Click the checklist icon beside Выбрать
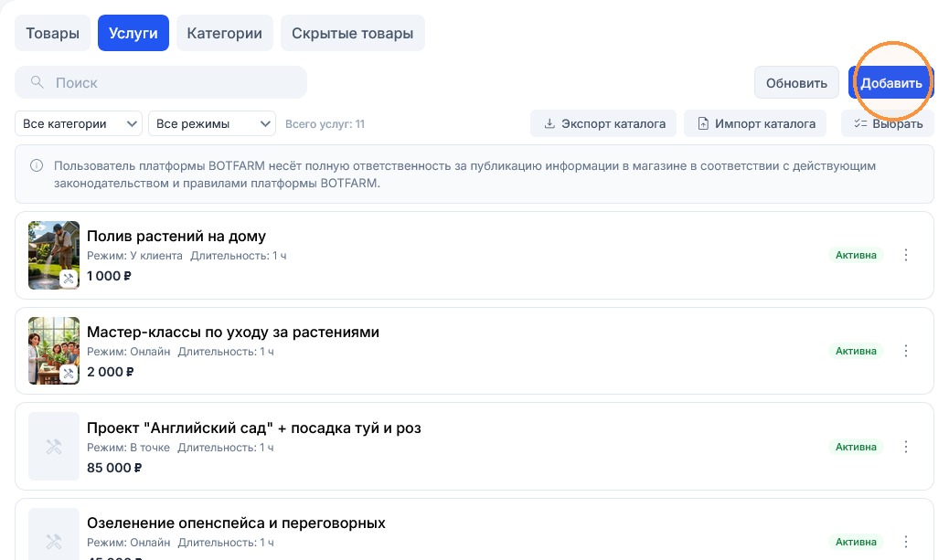Screen dimensions: 949x560 (860, 123)
